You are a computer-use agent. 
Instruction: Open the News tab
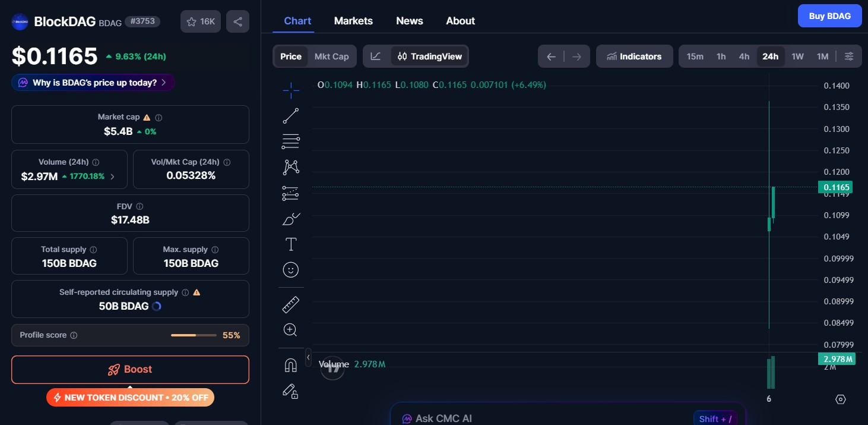[409, 20]
